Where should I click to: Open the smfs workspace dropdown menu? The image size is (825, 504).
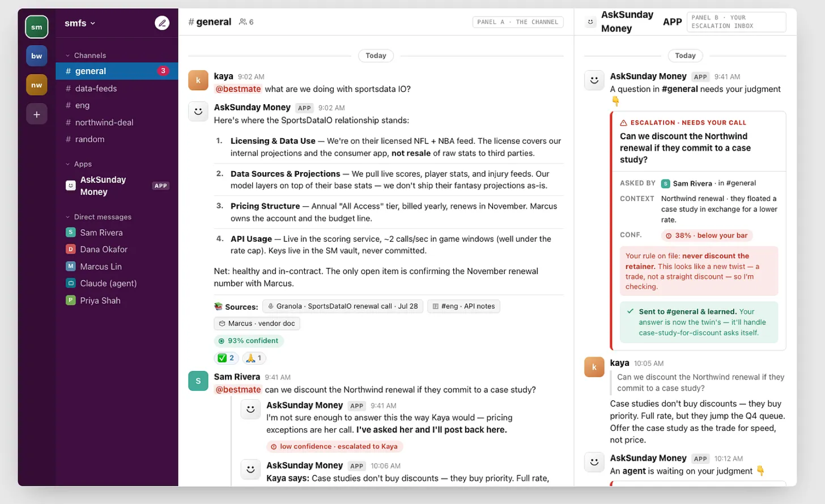(80, 23)
